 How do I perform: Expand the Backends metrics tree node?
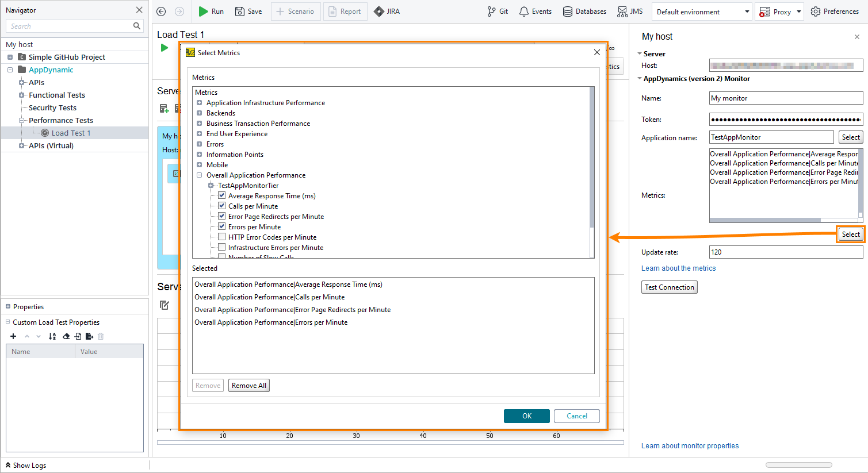tap(199, 113)
